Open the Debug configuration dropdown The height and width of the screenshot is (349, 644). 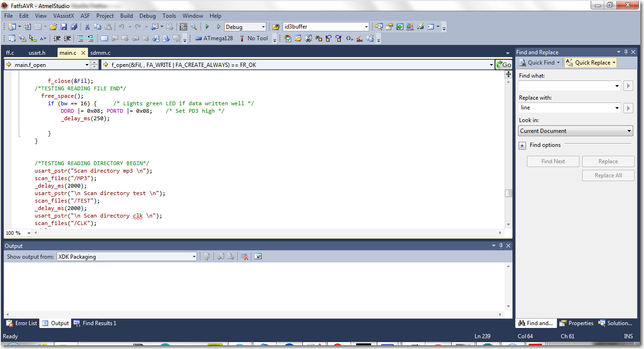tap(263, 27)
